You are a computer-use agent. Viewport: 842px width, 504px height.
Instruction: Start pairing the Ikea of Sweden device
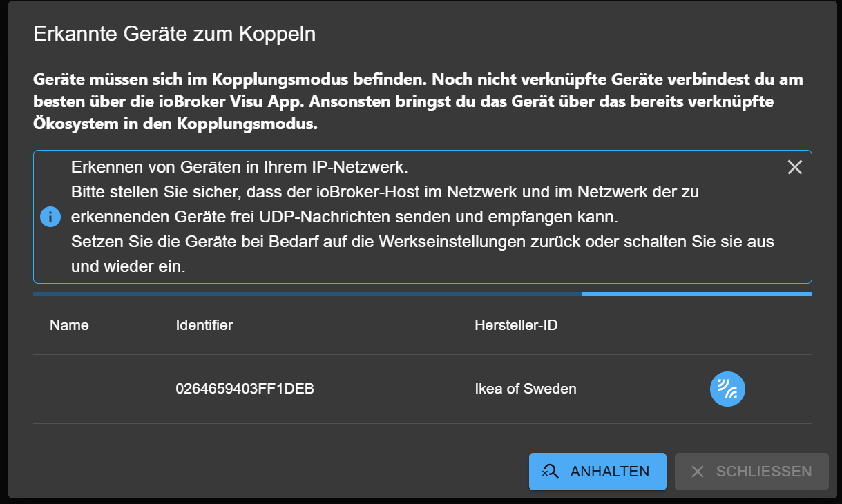coord(727,389)
